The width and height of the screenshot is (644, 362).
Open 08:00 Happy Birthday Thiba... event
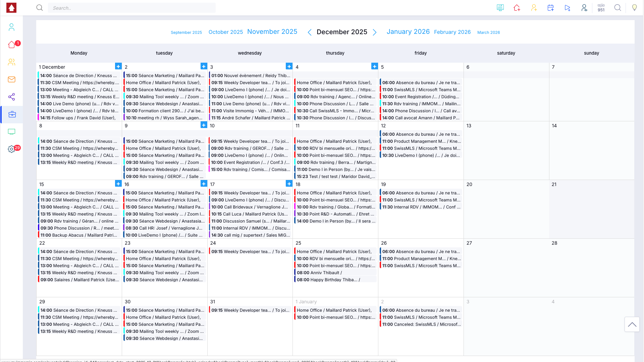point(336,280)
